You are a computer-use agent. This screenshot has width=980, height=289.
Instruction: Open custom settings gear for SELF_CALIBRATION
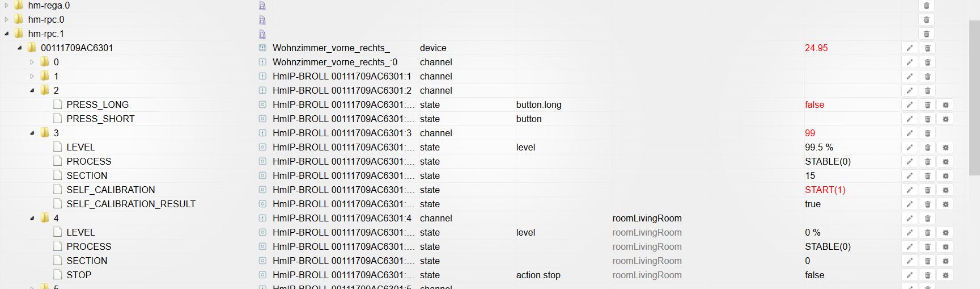[x=945, y=190]
